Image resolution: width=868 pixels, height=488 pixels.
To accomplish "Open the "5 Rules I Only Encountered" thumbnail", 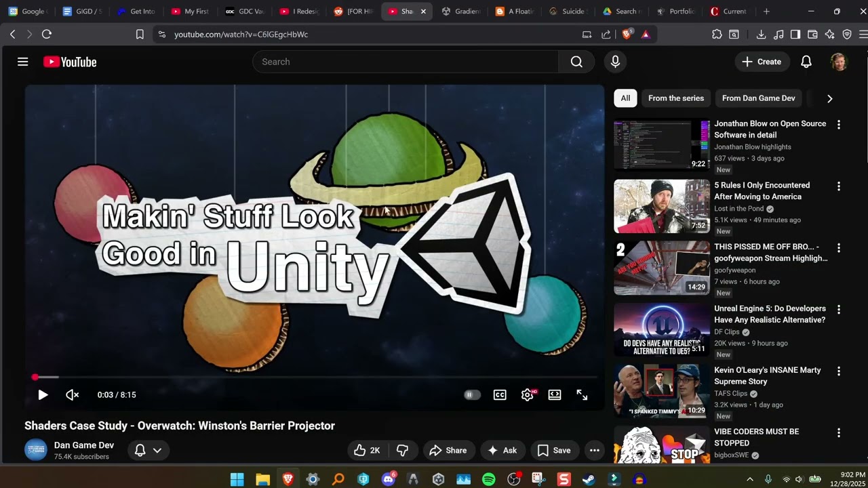I will (662, 206).
